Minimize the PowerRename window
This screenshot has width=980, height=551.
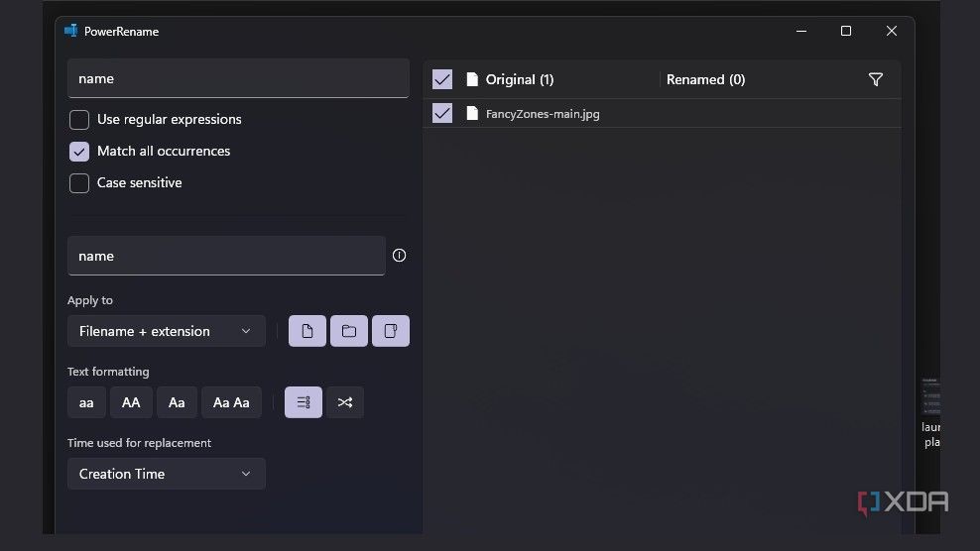coord(801,31)
